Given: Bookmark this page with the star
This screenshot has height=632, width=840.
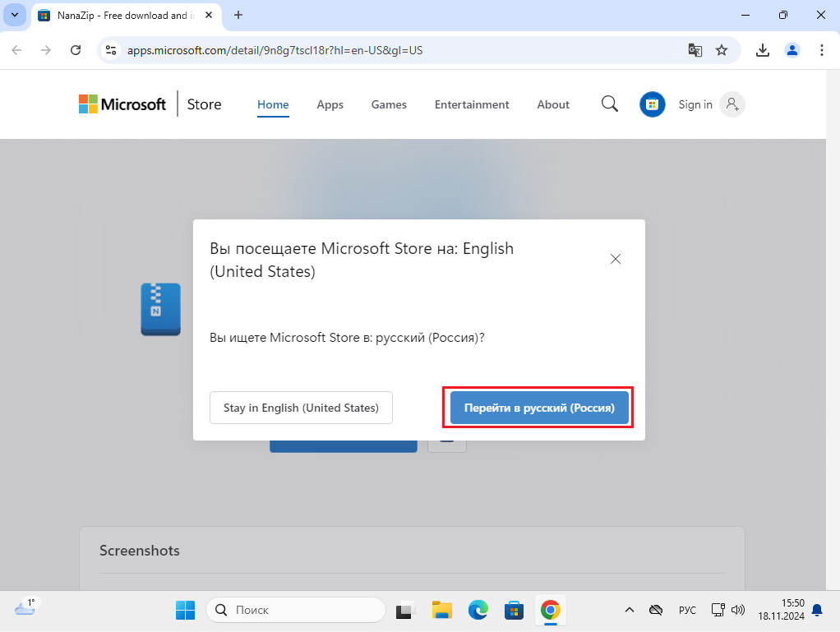Looking at the screenshot, I should (722, 50).
